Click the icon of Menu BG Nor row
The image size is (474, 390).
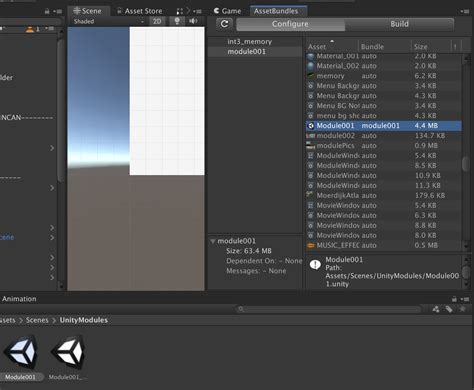311,106
